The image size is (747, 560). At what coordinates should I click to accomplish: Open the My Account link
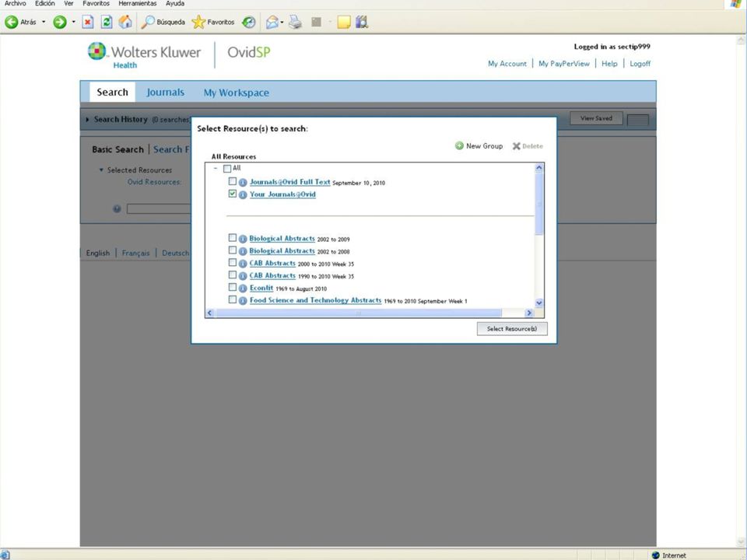pyautogui.click(x=507, y=63)
